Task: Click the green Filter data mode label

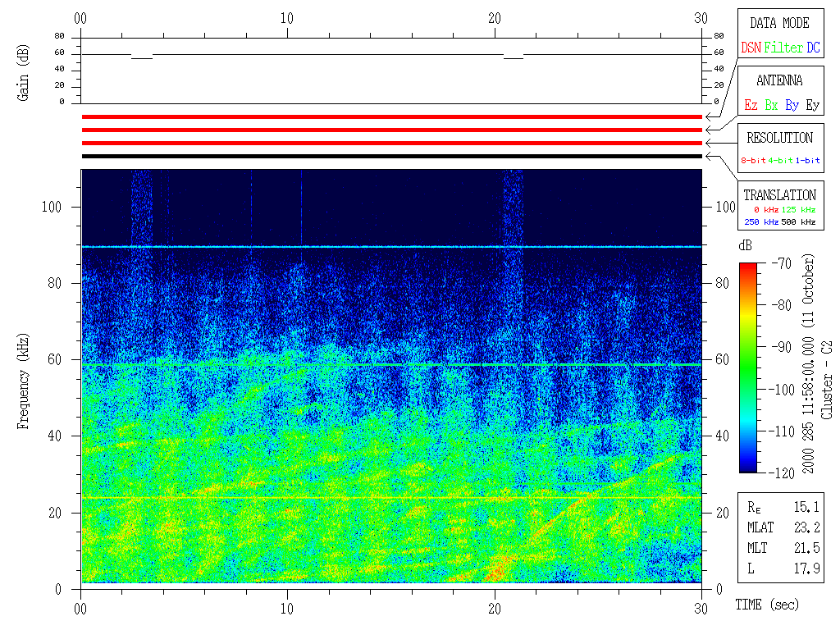Action: 783,48
